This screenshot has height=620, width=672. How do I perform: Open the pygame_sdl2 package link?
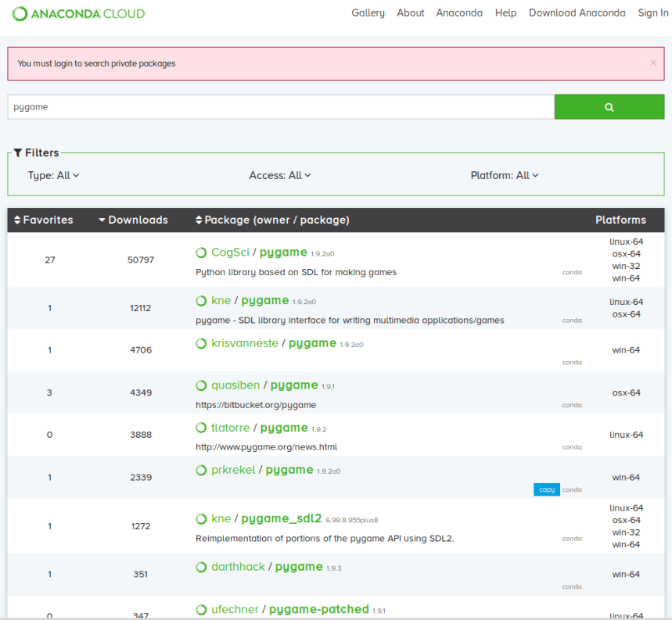pyautogui.click(x=281, y=518)
